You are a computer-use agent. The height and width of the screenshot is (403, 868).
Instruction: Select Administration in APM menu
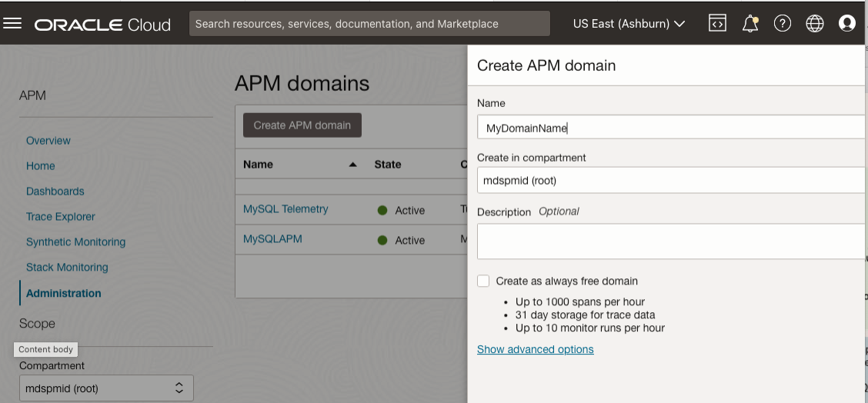coord(64,293)
